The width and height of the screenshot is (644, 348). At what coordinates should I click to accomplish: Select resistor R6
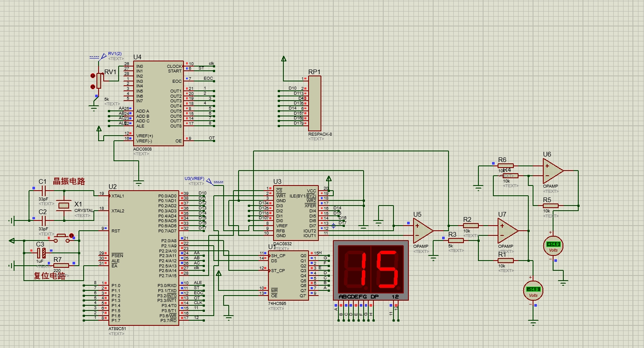click(506, 165)
